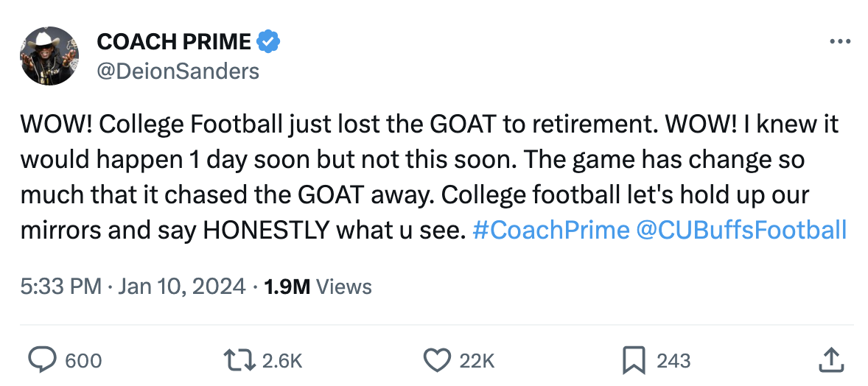Show the 2.6K reposts count
868x386 pixels.
[282, 360]
